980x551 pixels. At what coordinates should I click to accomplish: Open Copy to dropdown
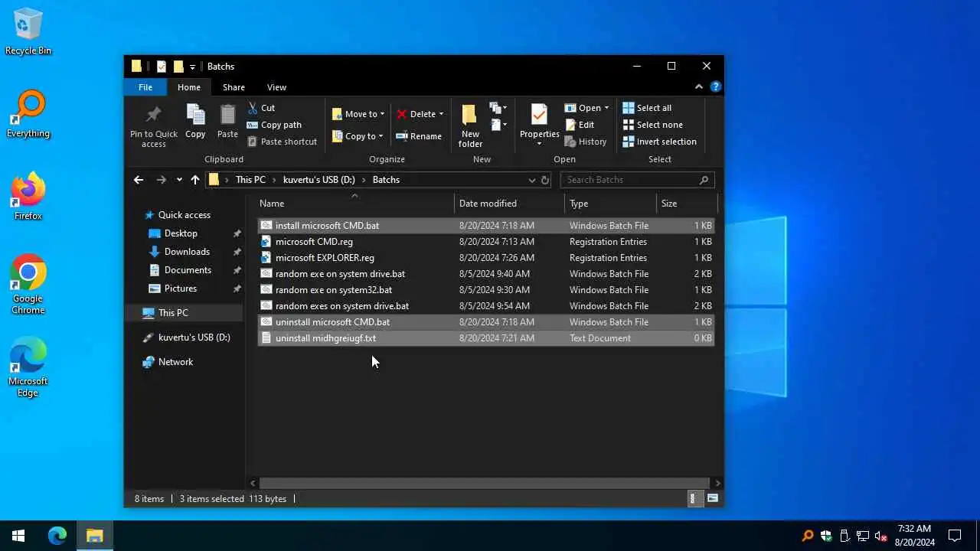(358, 136)
